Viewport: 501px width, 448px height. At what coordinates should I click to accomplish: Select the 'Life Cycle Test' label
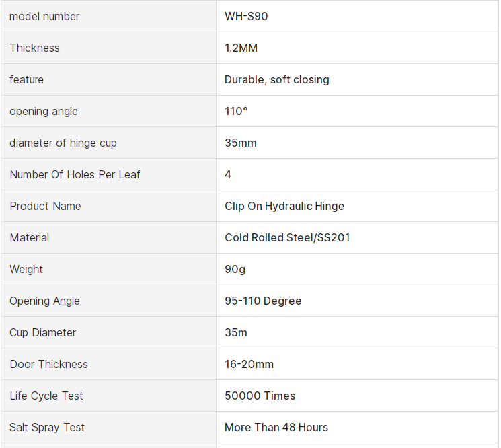point(46,396)
